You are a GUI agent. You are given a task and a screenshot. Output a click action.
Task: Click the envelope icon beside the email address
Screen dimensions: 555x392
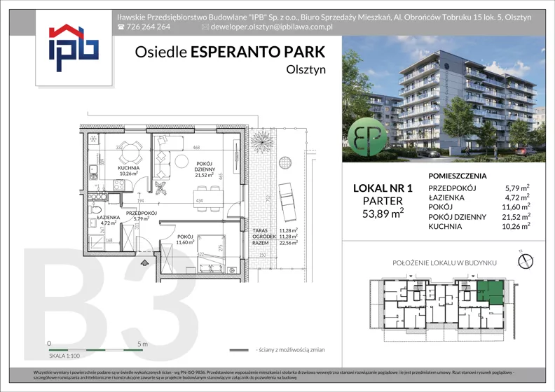(x=205, y=27)
